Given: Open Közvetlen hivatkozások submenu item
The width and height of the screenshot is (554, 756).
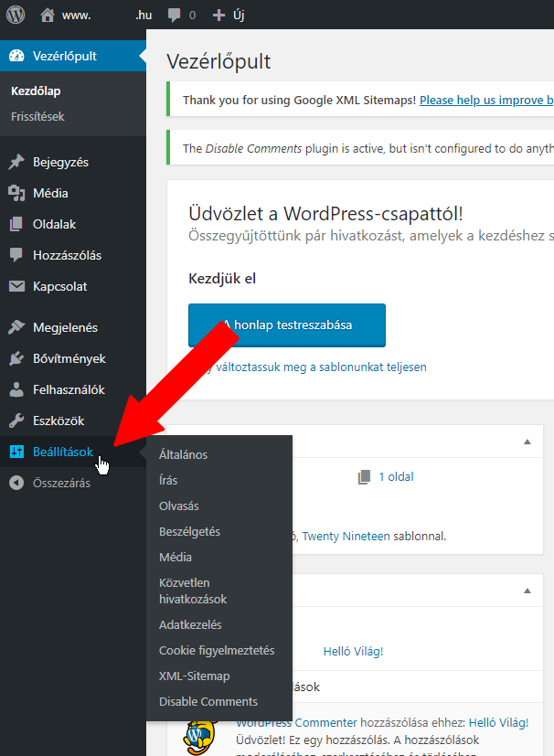Looking at the screenshot, I should (x=193, y=591).
